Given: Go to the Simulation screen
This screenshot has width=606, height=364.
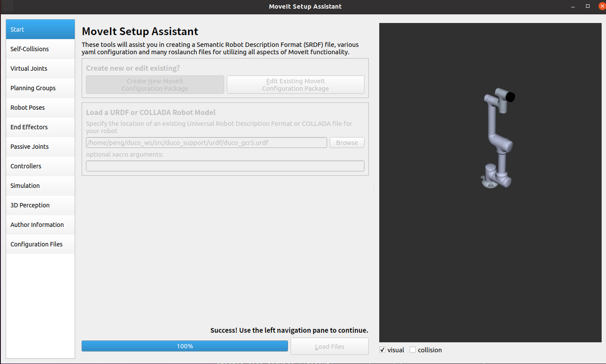Looking at the screenshot, I should (40, 186).
